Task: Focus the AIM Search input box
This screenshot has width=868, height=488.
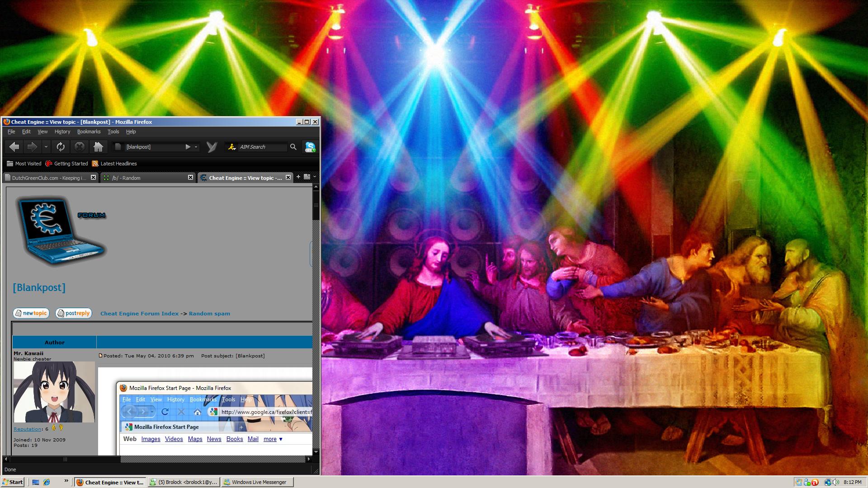Action: pyautogui.click(x=262, y=147)
